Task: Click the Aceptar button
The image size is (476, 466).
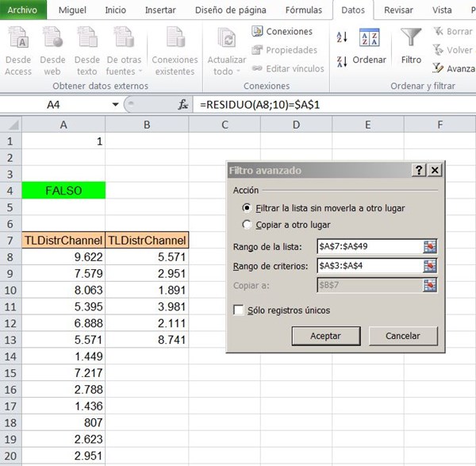Action: click(x=326, y=336)
